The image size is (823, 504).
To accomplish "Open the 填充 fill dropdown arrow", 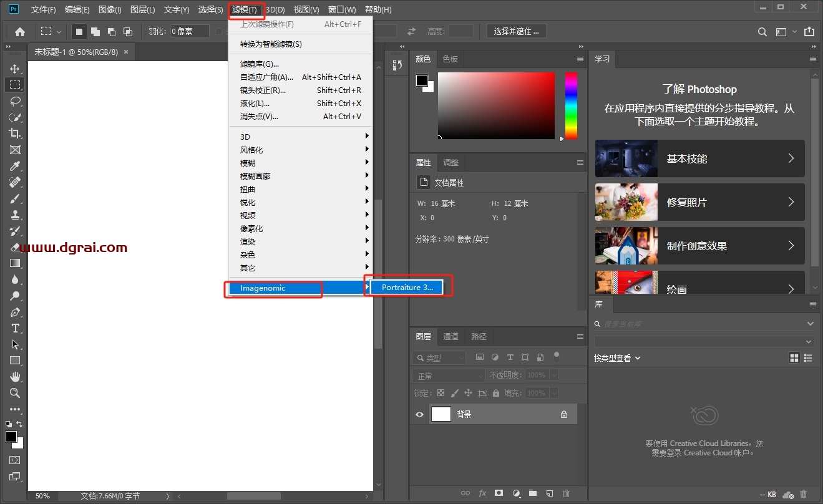I will click(553, 394).
